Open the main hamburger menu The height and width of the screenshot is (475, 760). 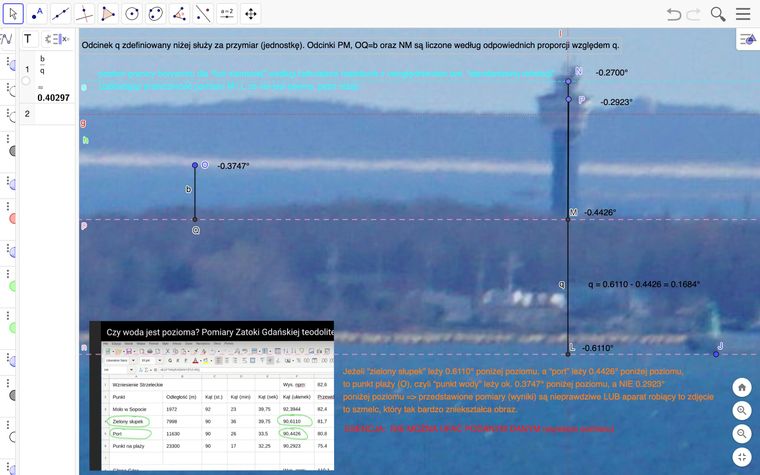pos(743,14)
